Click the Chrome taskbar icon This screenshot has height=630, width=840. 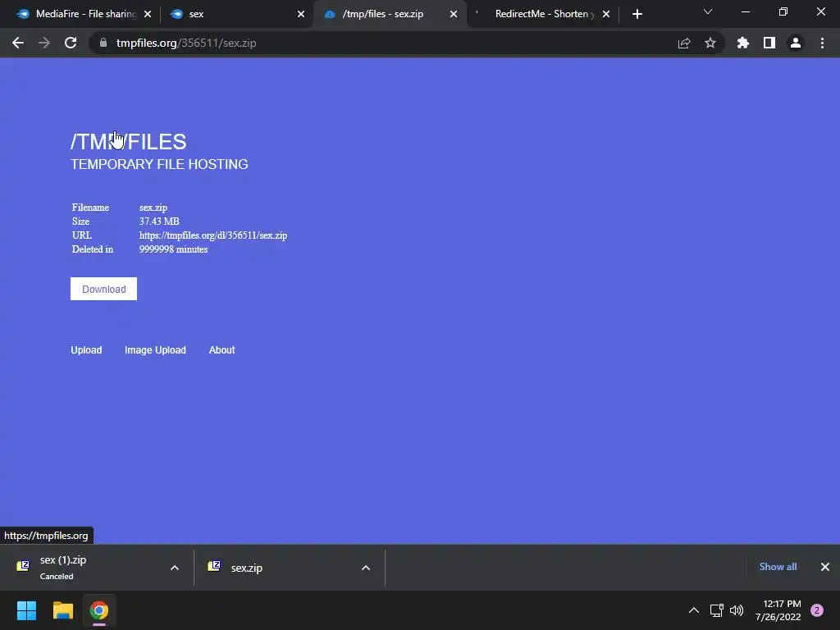(x=99, y=610)
